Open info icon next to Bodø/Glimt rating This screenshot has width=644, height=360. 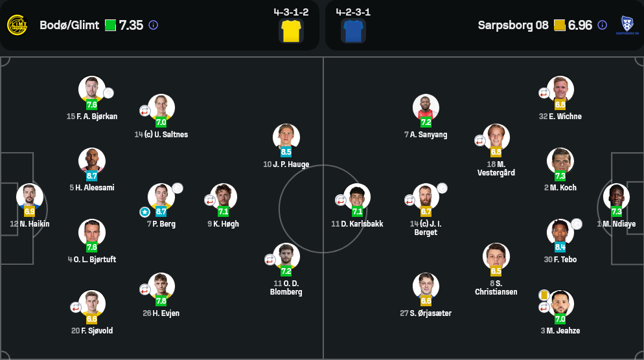(154, 25)
